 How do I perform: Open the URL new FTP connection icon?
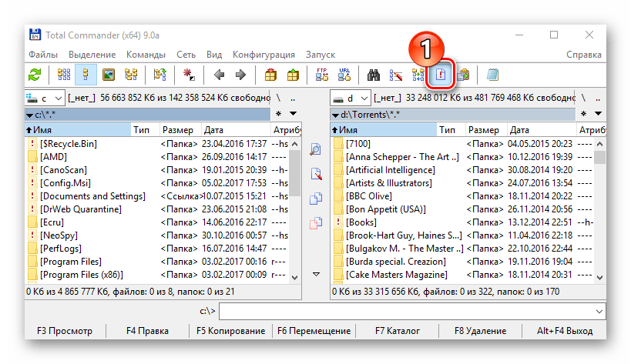344,75
